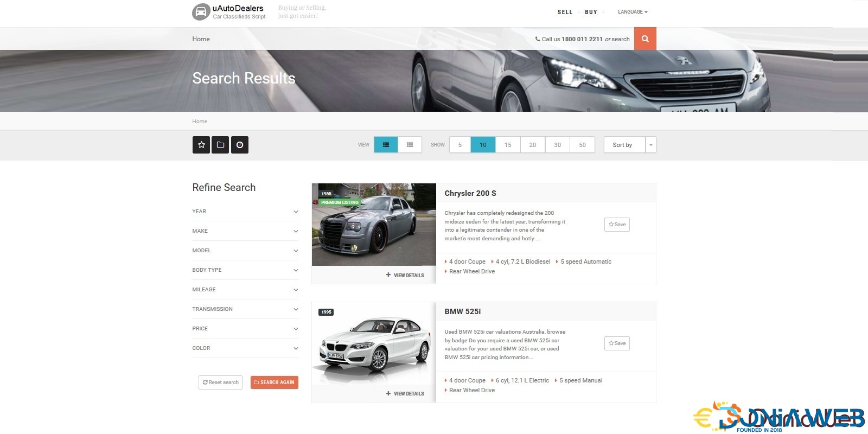
Task: Click the Sort by caret arrow
Action: (x=651, y=145)
